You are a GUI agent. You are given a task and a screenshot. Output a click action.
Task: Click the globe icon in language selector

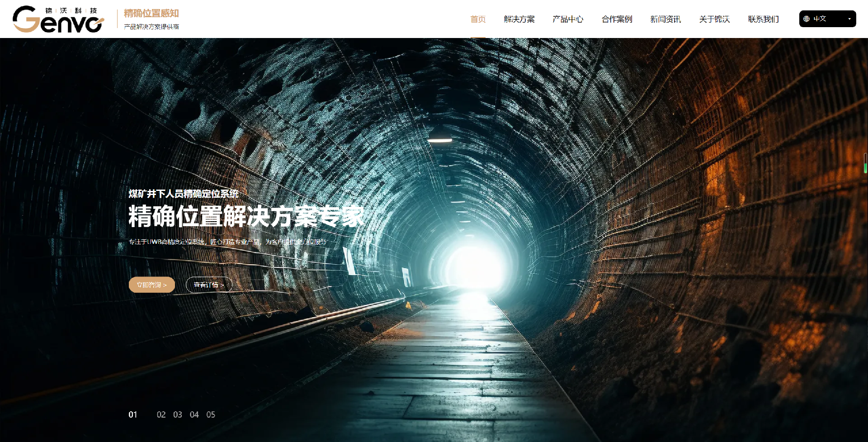(x=807, y=19)
